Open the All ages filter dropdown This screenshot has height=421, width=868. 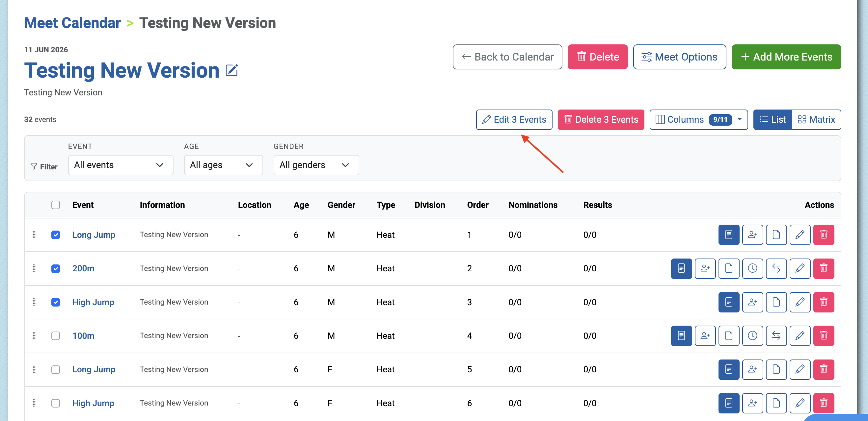pyautogui.click(x=223, y=165)
